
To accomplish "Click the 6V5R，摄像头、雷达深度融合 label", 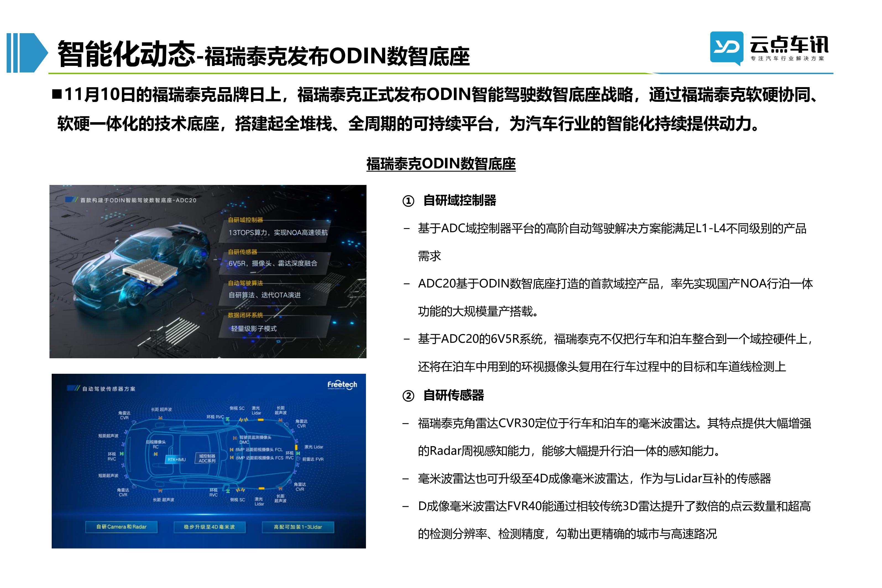I will click(x=273, y=263).
